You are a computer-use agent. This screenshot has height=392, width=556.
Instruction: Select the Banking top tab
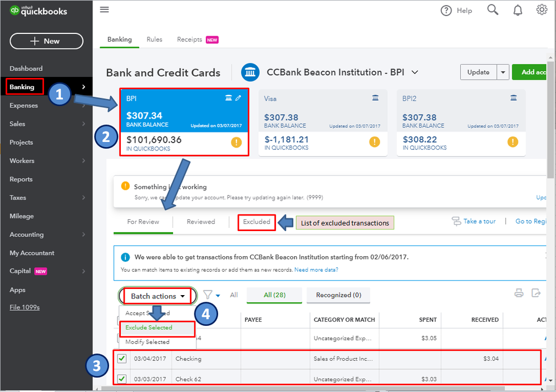tap(120, 40)
